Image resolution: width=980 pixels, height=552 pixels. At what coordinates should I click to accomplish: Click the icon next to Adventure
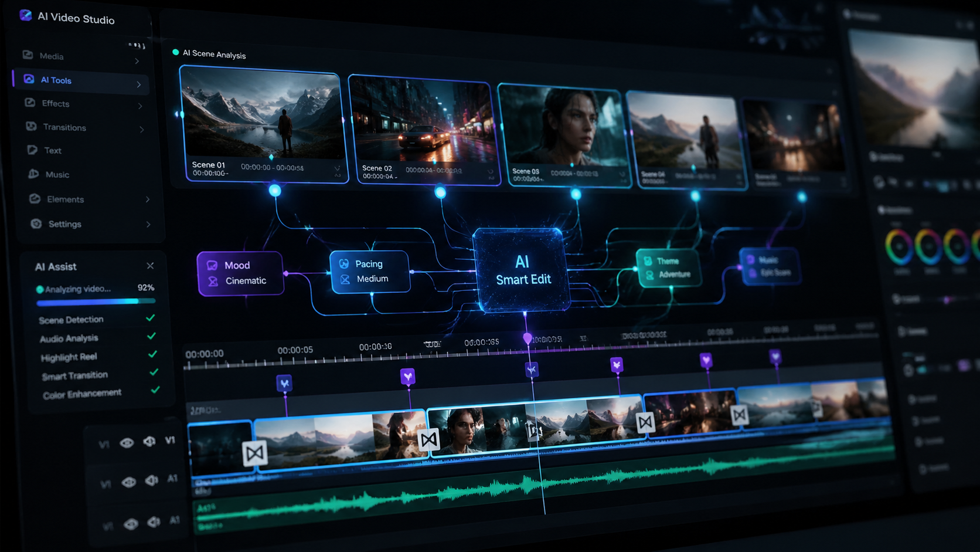649,275
